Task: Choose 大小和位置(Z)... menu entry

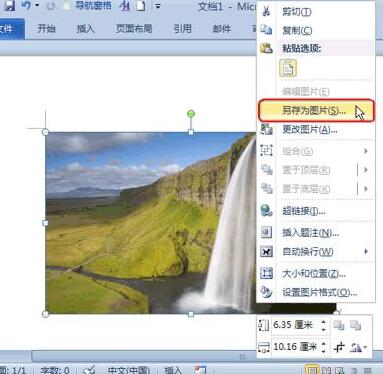Action: pos(316,274)
